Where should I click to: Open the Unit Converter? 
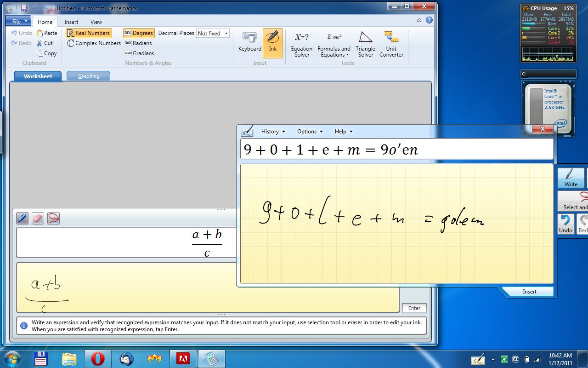[391, 44]
